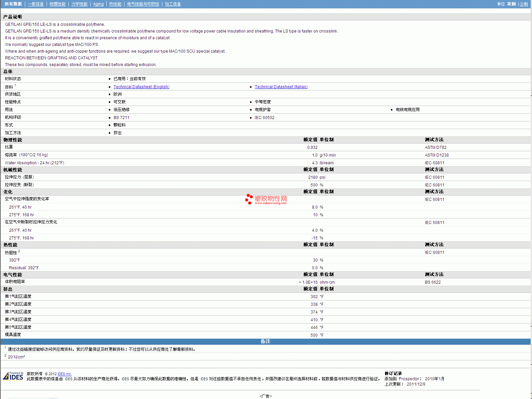
Task: Open Technical Datasheet (Italian) link
Action: click(x=281, y=87)
